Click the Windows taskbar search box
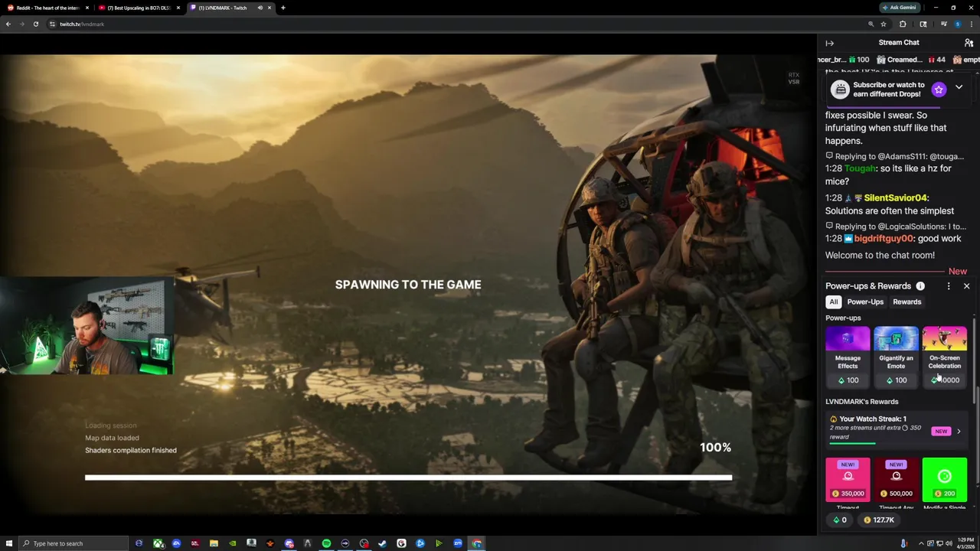Screen dimensions: 980x551 (73, 543)
